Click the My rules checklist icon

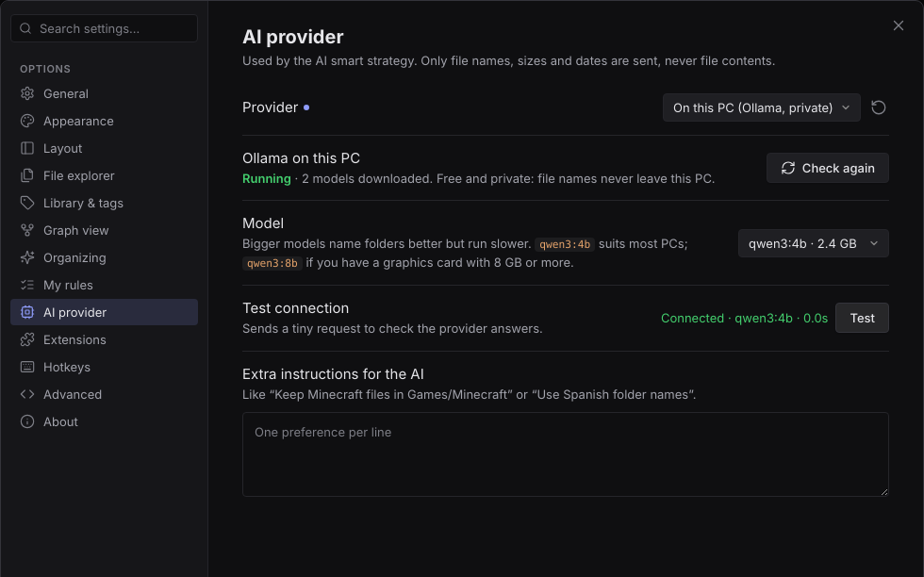[27, 286]
